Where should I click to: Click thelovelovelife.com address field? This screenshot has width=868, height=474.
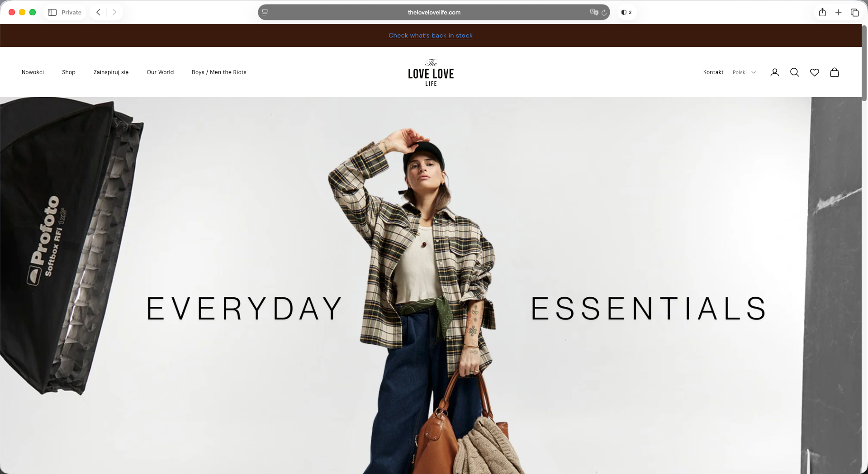tap(434, 12)
